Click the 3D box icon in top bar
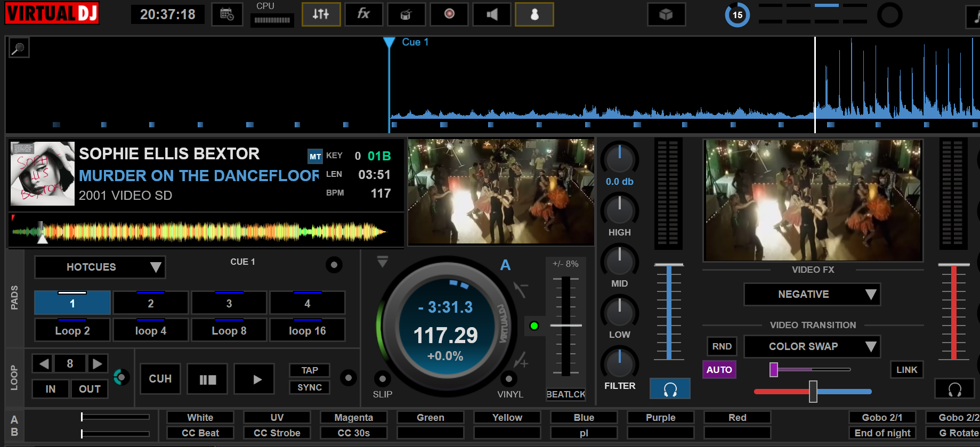 pos(666,14)
